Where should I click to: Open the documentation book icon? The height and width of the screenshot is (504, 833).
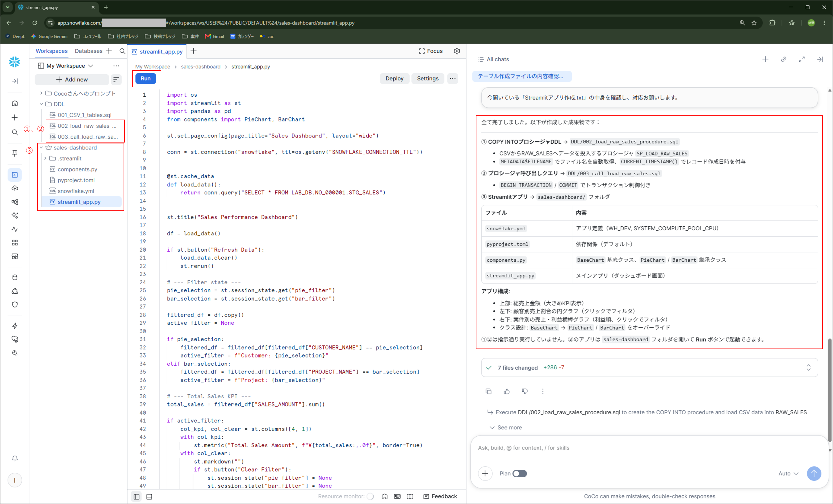click(410, 496)
